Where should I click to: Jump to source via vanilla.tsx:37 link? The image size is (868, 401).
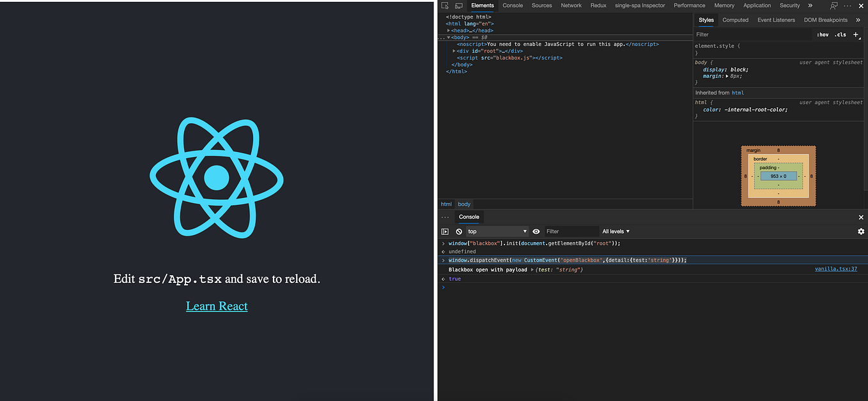835,269
